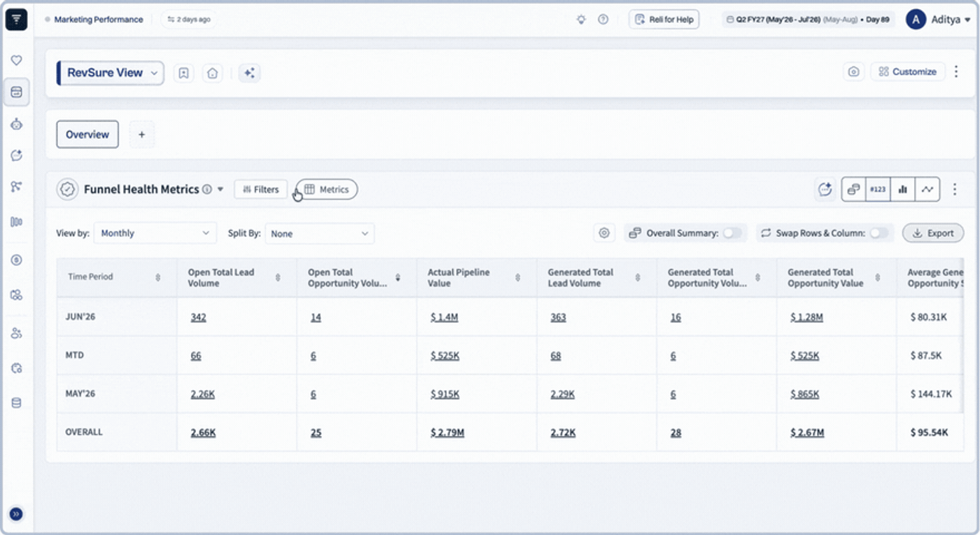The image size is (980, 535).
Task: Expand the Funnel Health Metrics title caret
Action: tap(220, 189)
